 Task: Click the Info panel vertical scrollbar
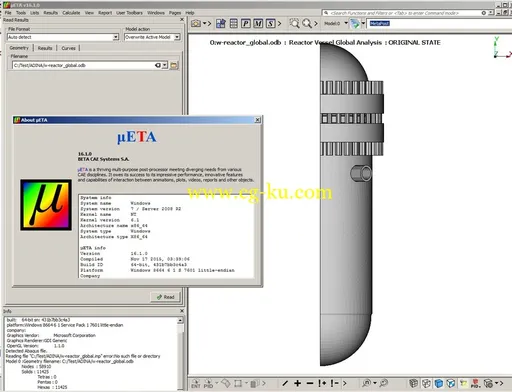180,353
